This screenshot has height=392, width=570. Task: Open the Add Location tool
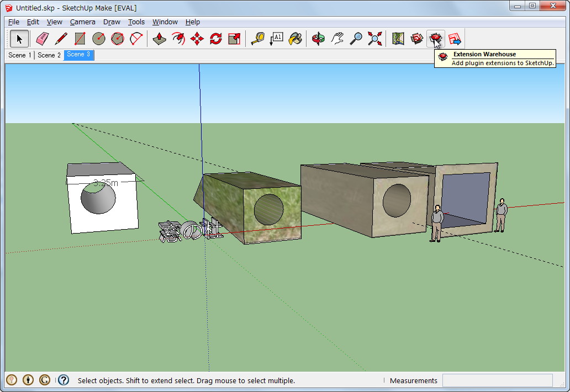click(397, 39)
